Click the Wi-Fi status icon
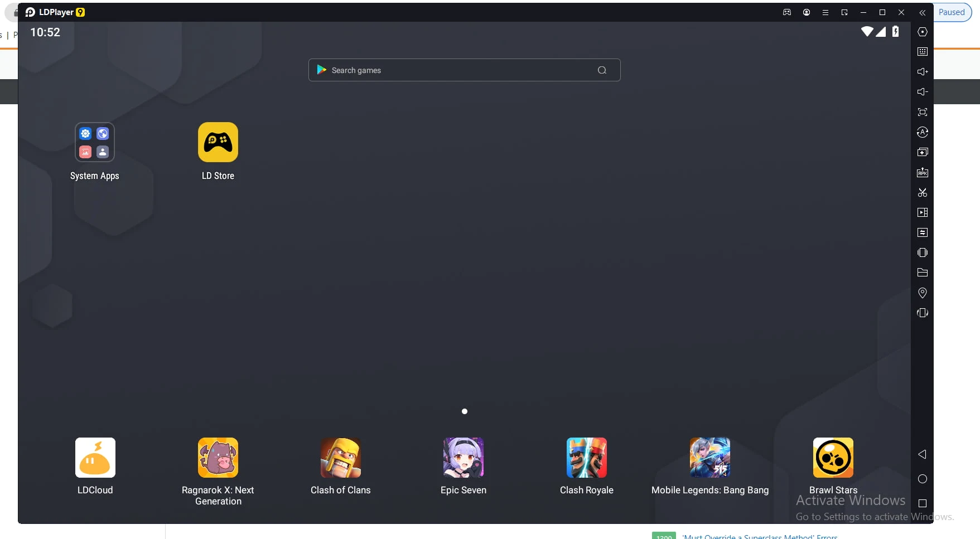 click(x=867, y=32)
